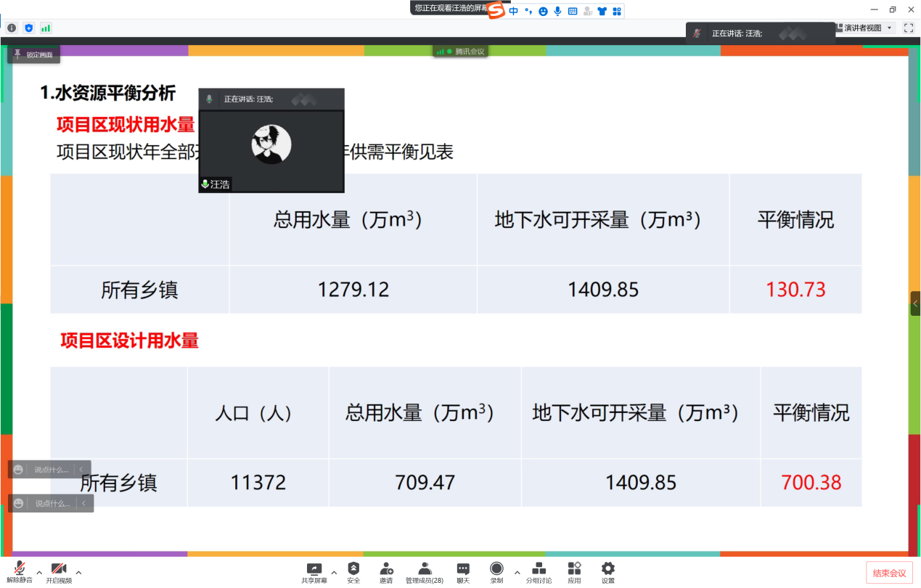921x588 pixels.
Task: Click the 共享屏幕 share screen icon
Action: pos(314,570)
